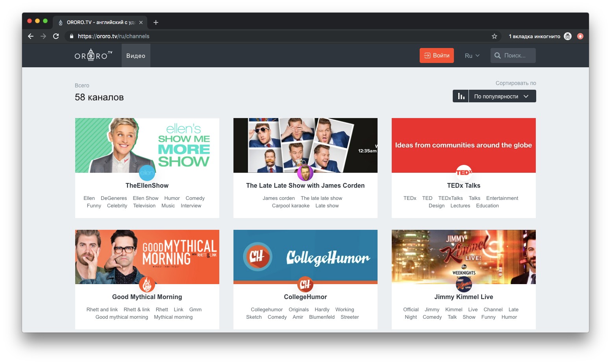Image resolution: width=611 pixels, height=364 pixels.
Task: Open Good Mythical Morning banner
Action: 147,257
